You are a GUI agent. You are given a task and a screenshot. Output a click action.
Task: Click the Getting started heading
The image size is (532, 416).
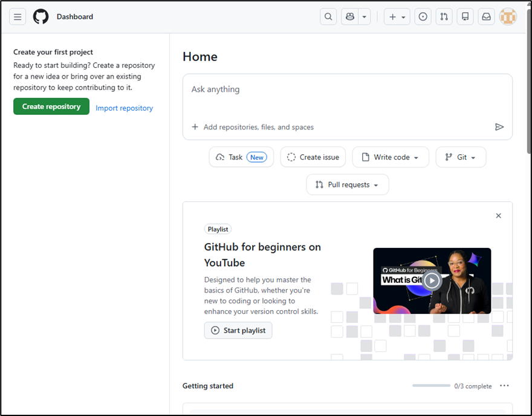click(x=207, y=386)
